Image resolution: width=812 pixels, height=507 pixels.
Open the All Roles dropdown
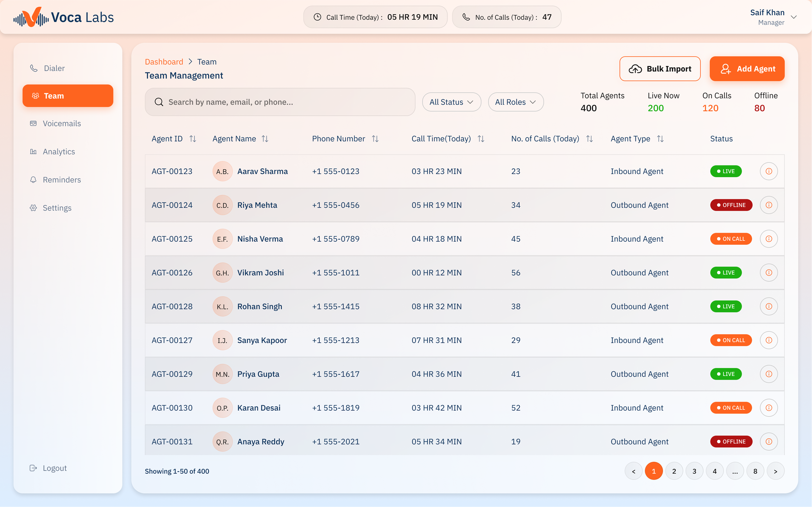515,102
